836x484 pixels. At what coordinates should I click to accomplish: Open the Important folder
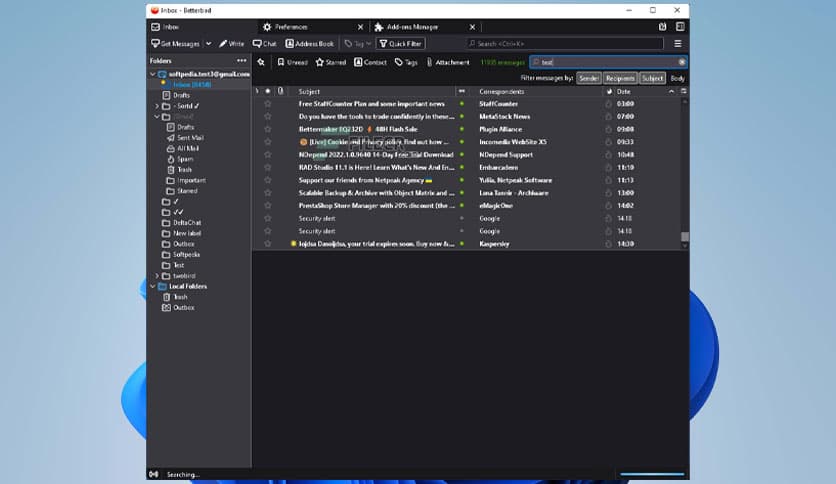[191, 181]
